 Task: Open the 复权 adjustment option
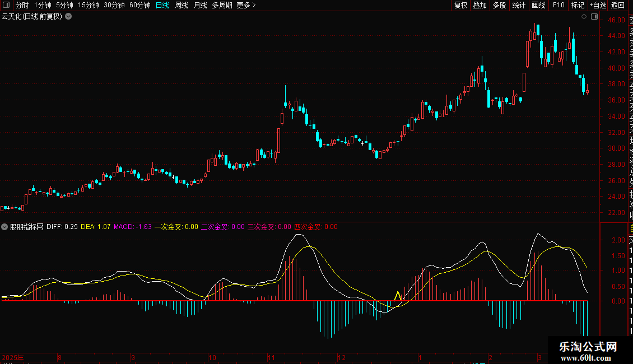point(460,5)
